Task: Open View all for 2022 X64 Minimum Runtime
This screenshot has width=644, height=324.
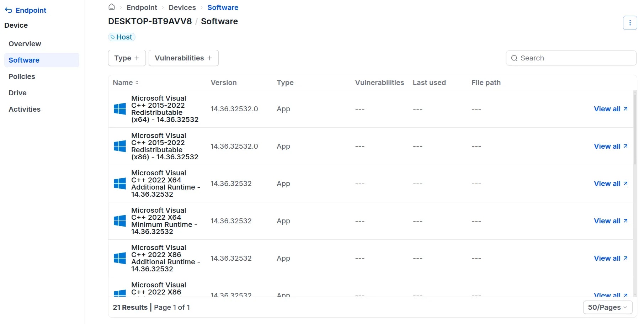Action: coord(607,221)
